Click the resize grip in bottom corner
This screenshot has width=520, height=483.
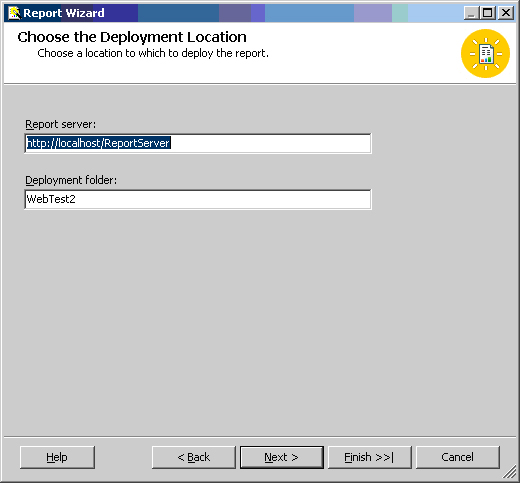click(x=510, y=472)
